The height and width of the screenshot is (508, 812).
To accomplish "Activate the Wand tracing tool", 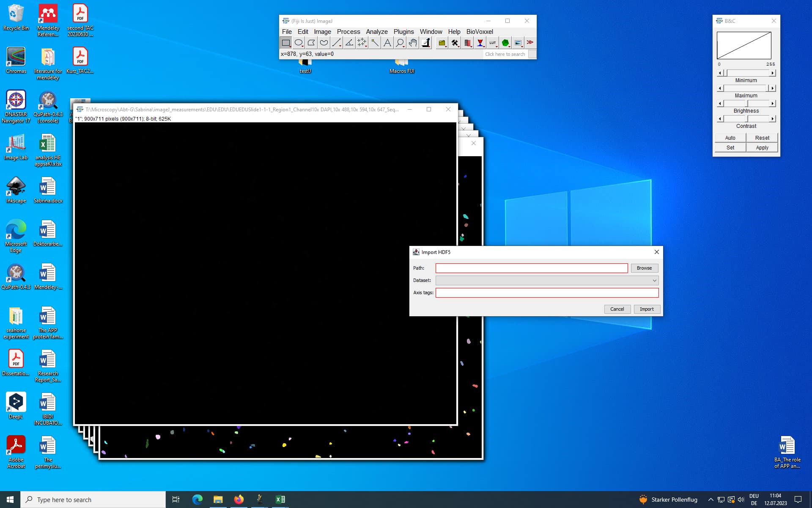I will [374, 42].
